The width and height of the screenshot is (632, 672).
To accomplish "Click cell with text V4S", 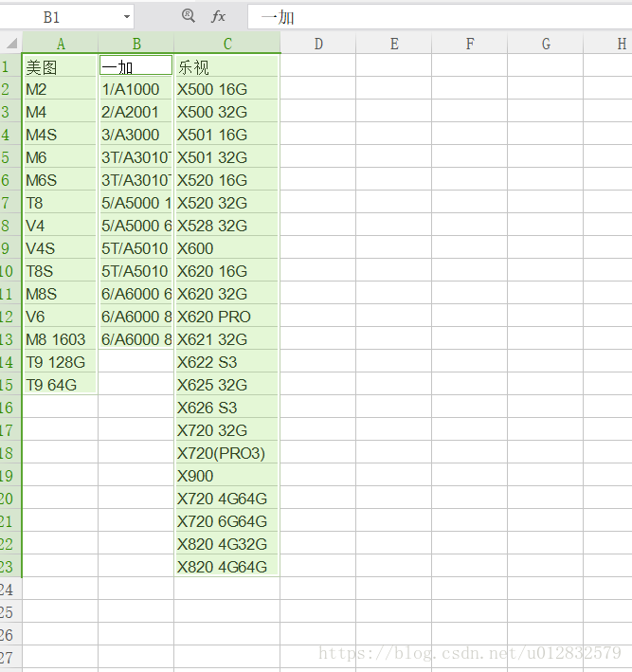I will 61,248.
